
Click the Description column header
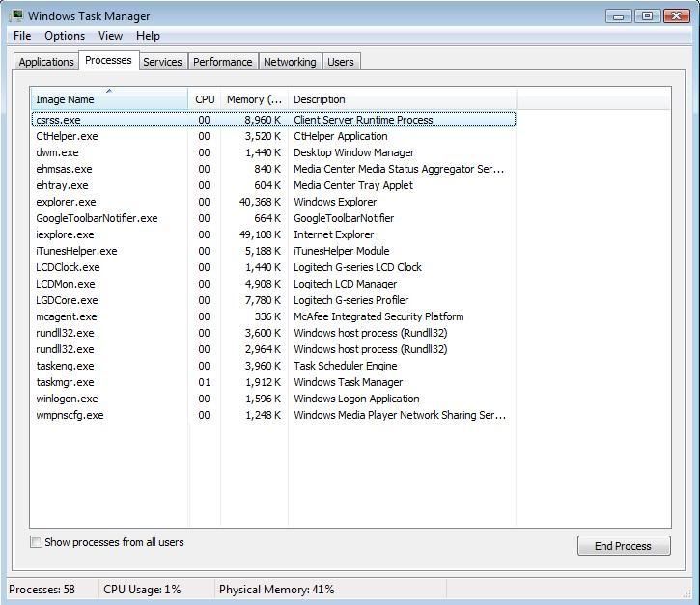401,99
